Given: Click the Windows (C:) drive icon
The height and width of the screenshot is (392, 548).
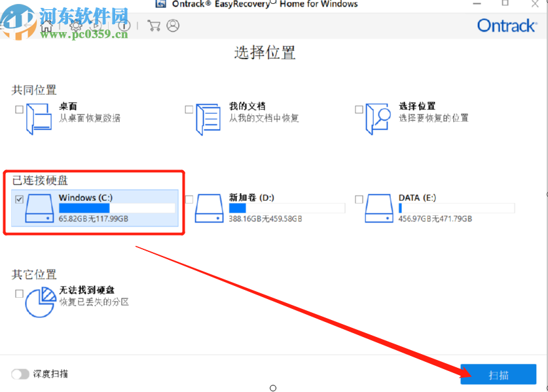Looking at the screenshot, I should 39,208.
